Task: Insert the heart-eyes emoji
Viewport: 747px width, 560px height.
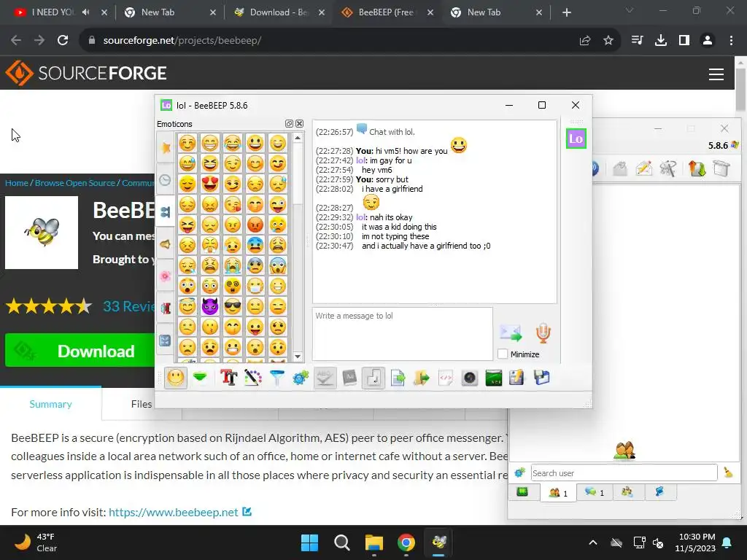Action: pos(210,184)
